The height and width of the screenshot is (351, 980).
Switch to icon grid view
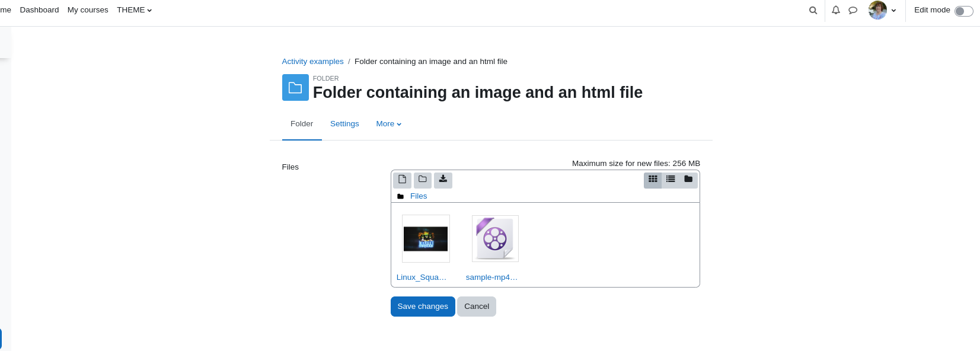point(653,180)
